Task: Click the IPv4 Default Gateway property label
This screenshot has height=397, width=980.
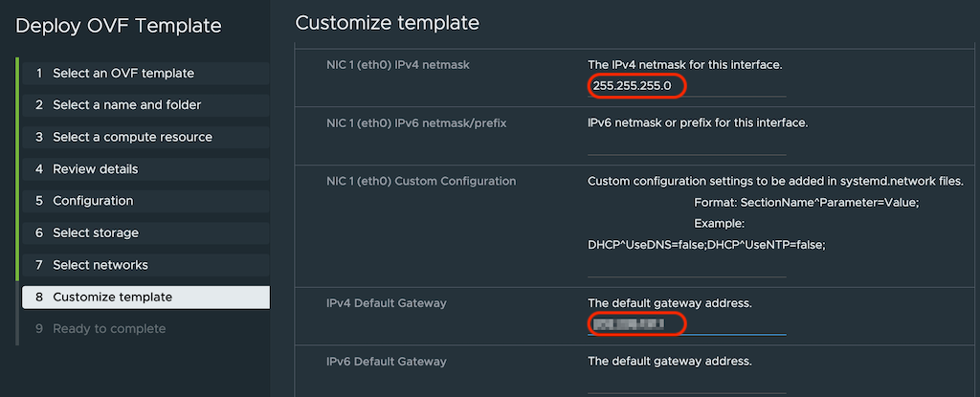Action: pos(386,303)
